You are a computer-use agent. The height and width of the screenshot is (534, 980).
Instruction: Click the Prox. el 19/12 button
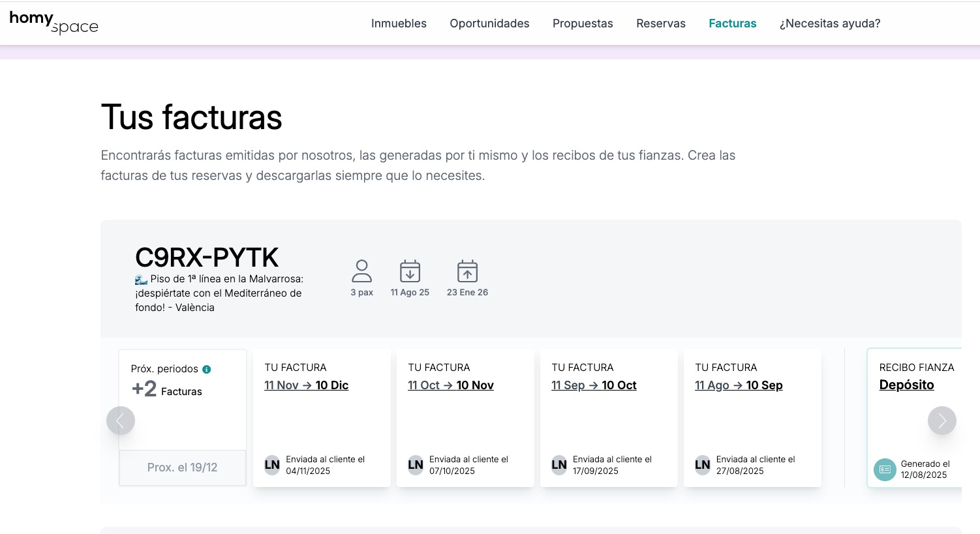(183, 467)
